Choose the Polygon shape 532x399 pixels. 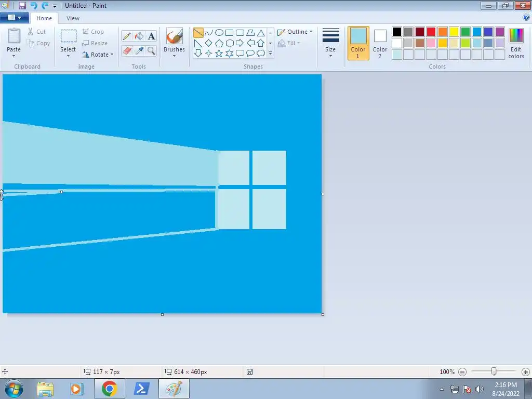pyautogui.click(x=250, y=33)
